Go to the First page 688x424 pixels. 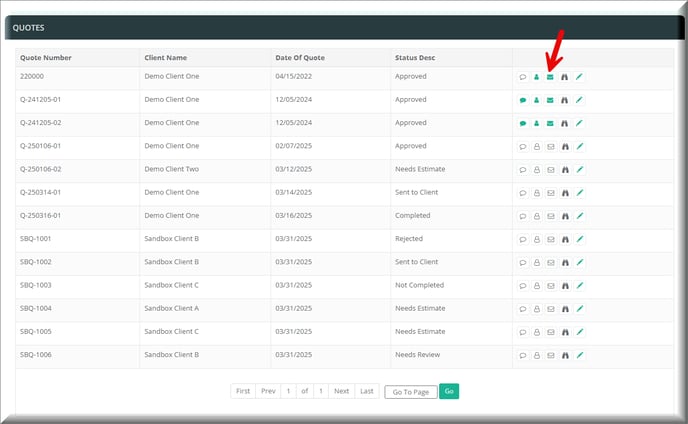coord(243,391)
